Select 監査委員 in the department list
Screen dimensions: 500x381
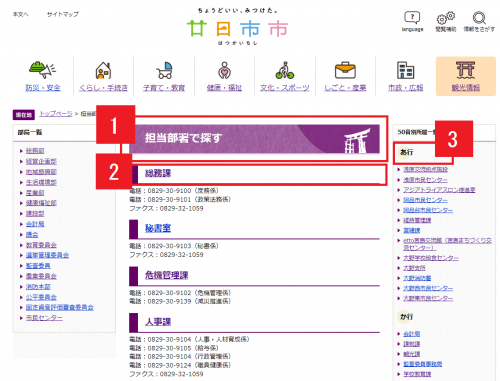click(x=38, y=266)
